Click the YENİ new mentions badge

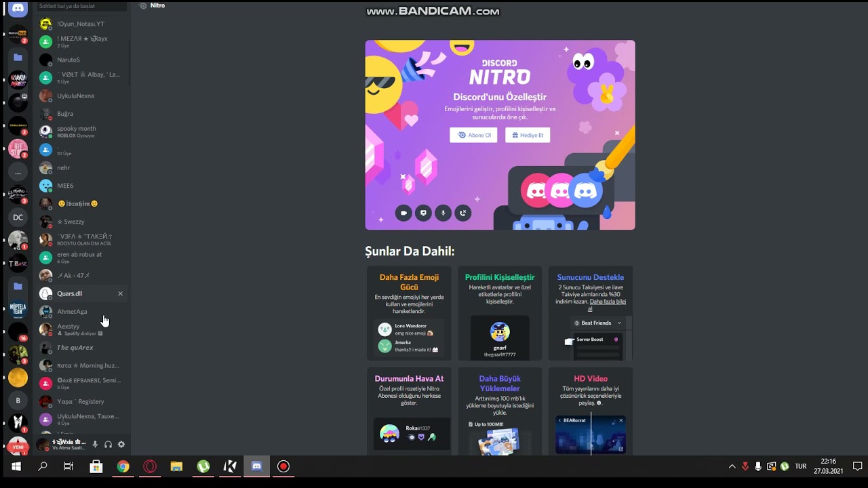tap(18, 447)
